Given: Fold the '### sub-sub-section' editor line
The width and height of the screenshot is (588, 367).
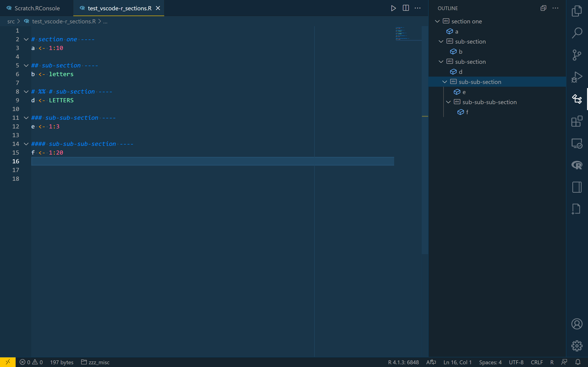Looking at the screenshot, I should coord(26,118).
